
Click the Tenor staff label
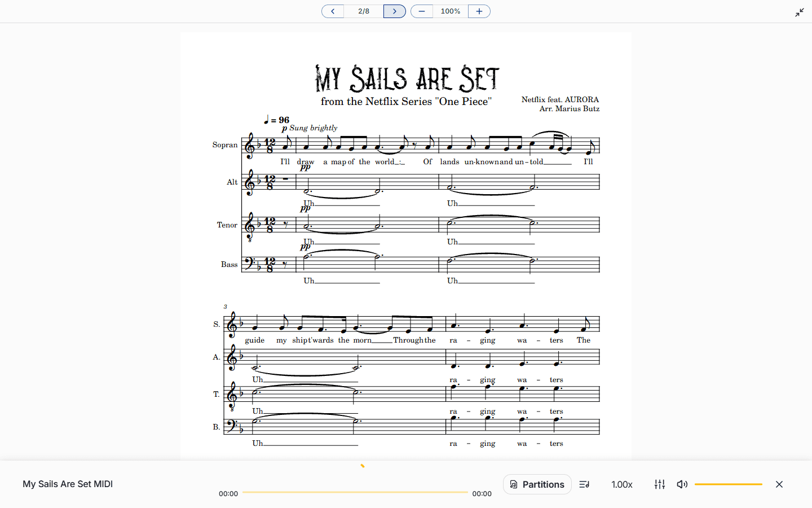[227, 225]
